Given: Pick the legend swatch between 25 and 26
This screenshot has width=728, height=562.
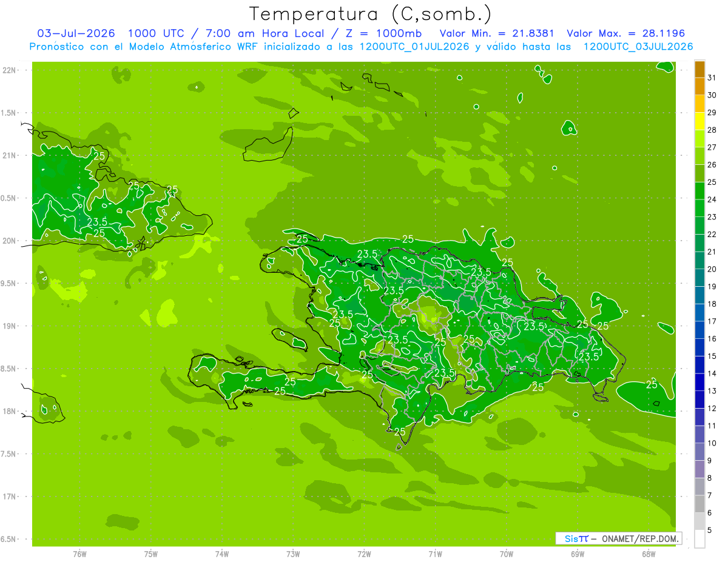Looking at the screenshot, I should (699, 173).
